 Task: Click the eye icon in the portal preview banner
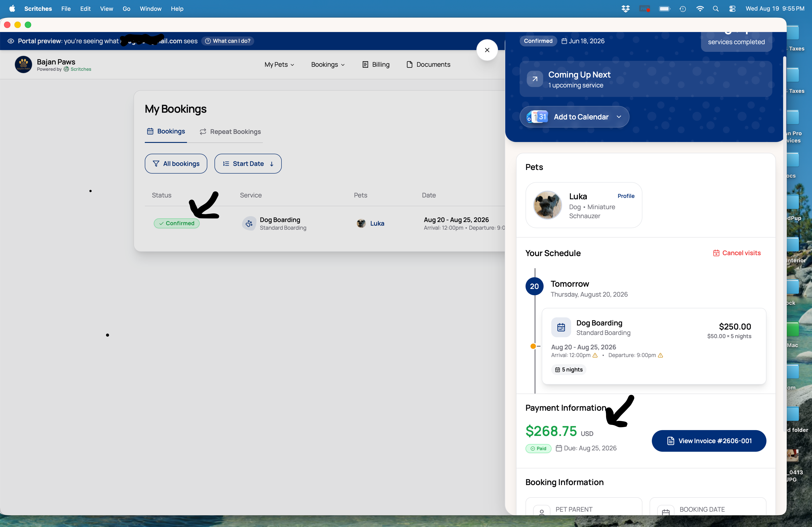click(11, 41)
